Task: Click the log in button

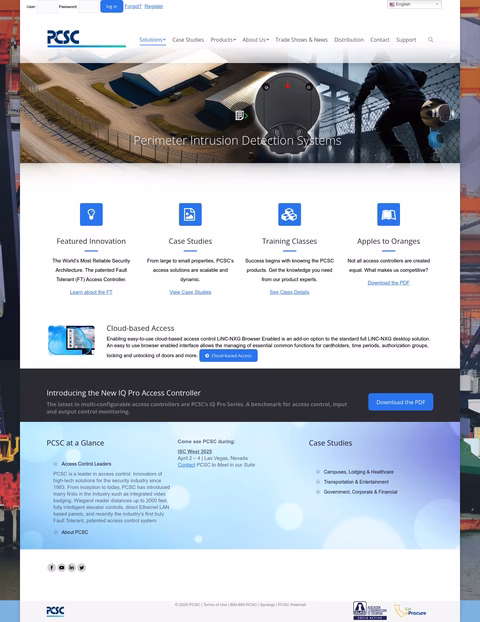Action: [x=111, y=6]
